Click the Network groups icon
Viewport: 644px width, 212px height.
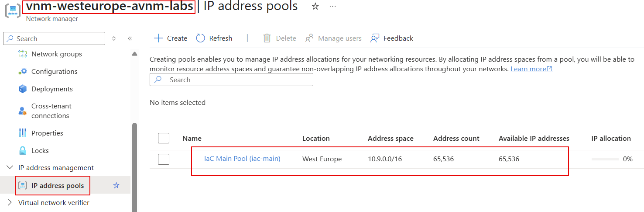[23, 54]
